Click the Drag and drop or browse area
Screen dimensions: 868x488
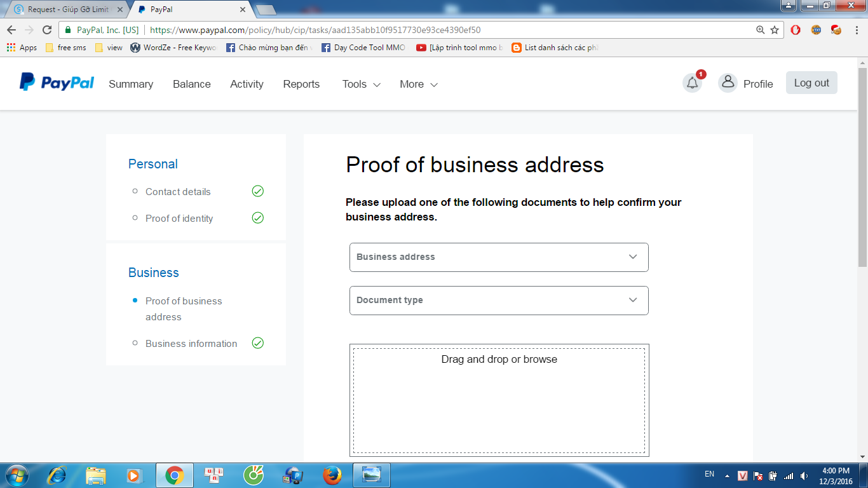click(499, 400)
